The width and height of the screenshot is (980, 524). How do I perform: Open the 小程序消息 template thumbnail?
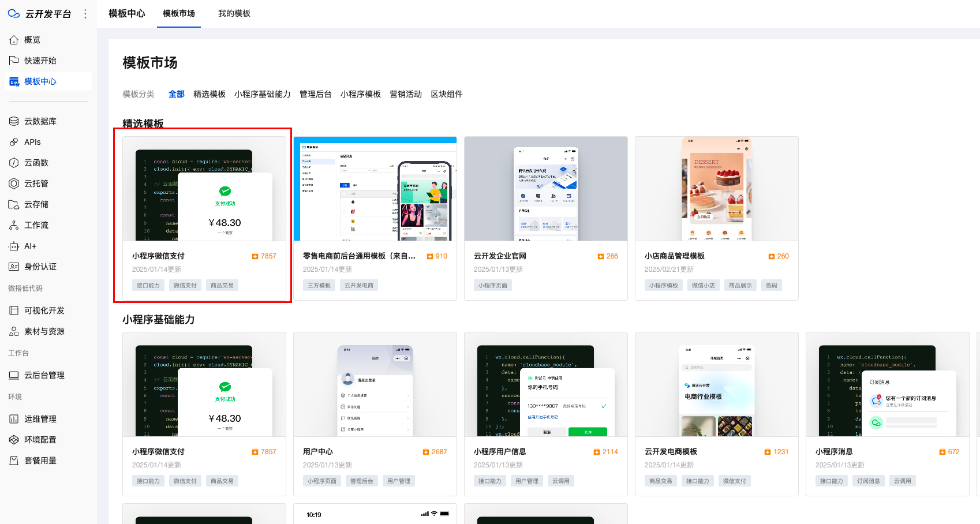point(888,384)
